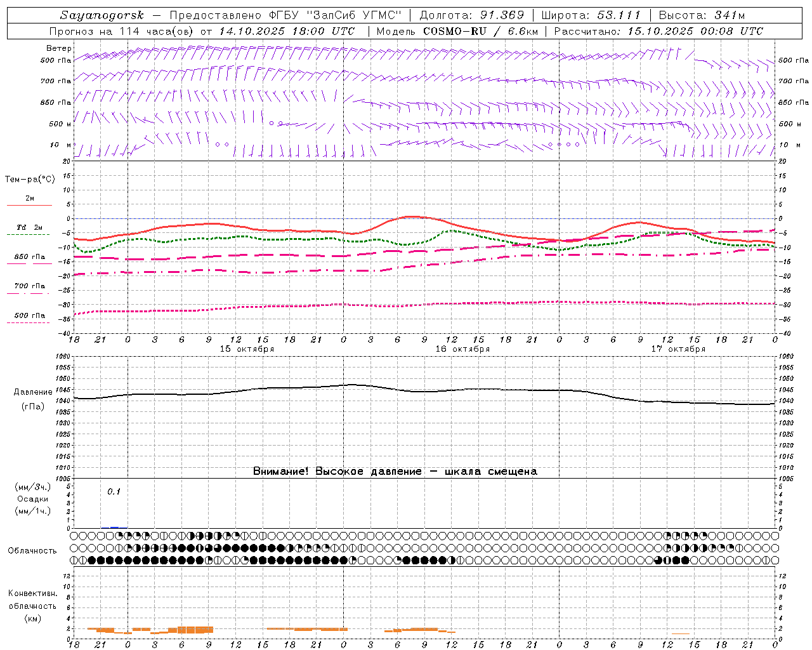Click the 'Ветер' wind panel label

(59, 48)
